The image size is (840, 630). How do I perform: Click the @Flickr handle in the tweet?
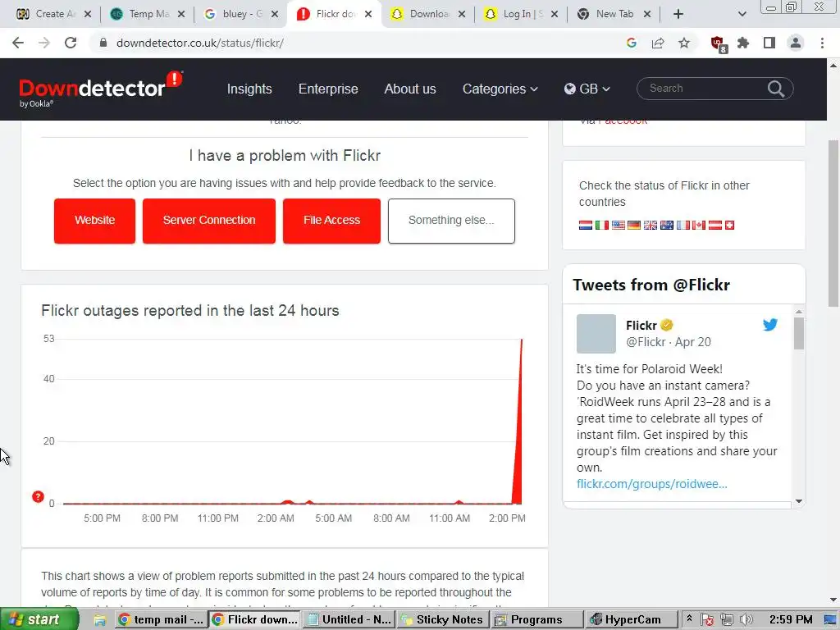646,342
